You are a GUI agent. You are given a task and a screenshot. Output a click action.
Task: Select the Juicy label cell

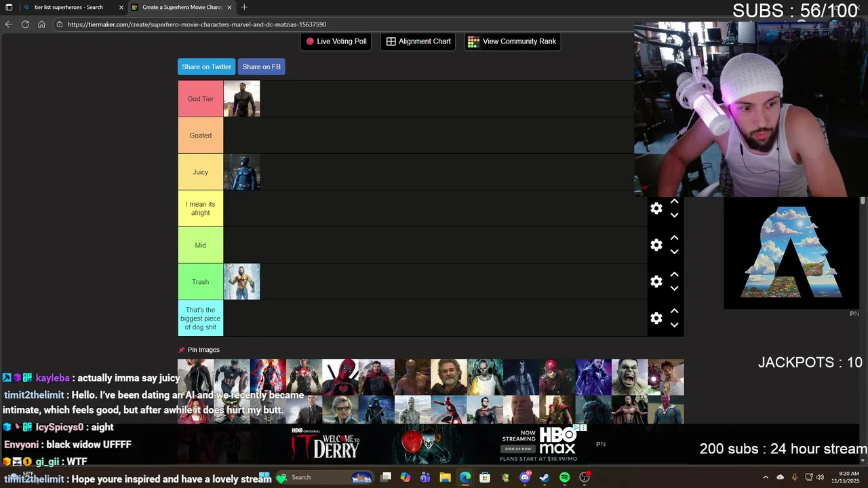point(201,172)
